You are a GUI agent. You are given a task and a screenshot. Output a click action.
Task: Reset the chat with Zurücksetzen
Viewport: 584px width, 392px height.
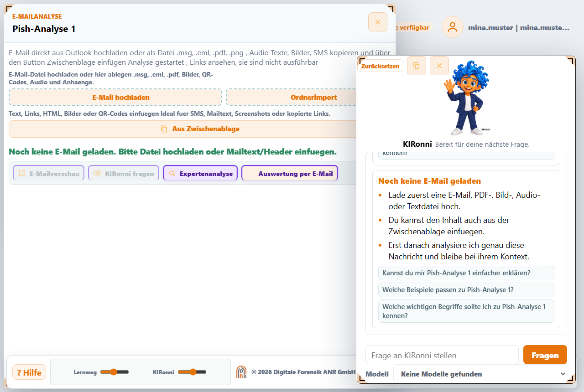pos(380,66)
